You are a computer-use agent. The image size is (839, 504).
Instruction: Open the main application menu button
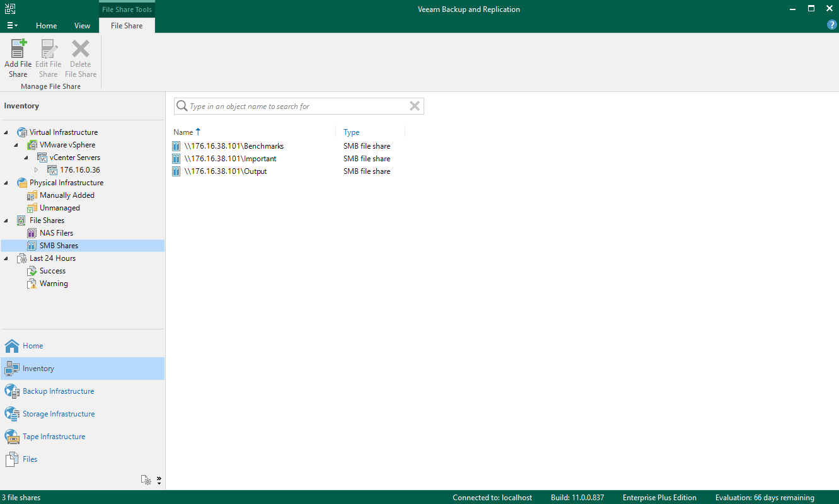12,26
